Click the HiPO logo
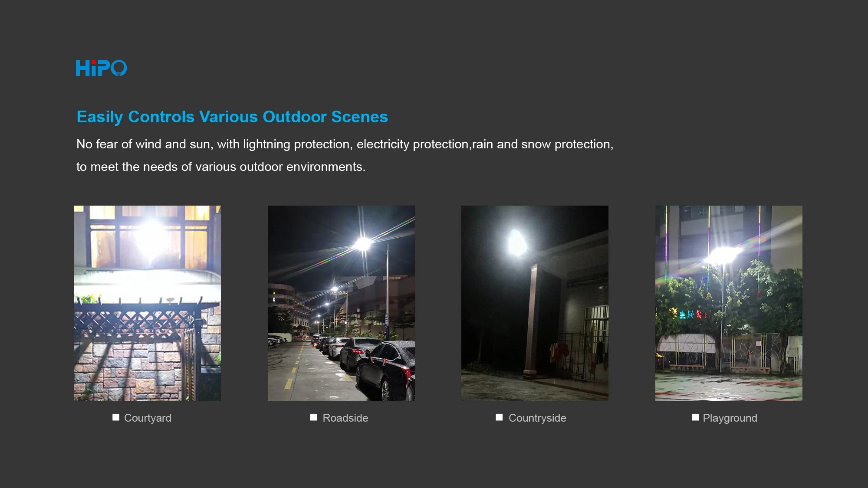The width and height of the screenshot is (868, 488). (x=101, y=68)
